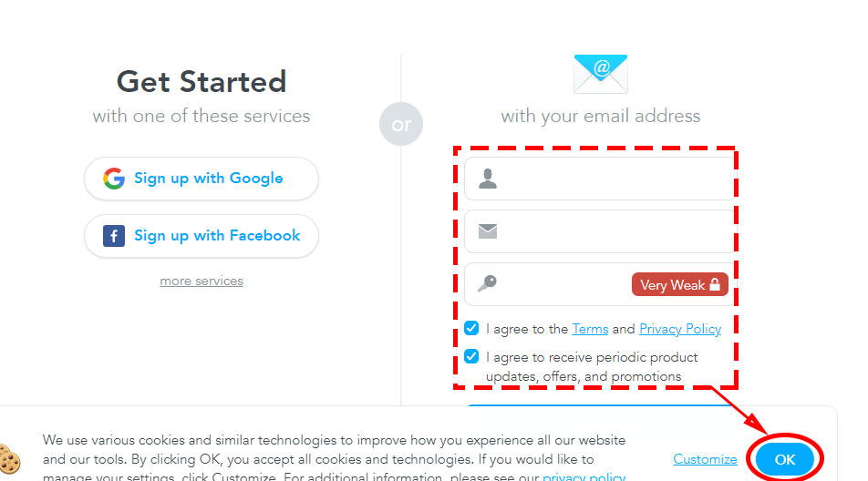The height and width of the screenshot is (481, 868).
Task: Click the lock icon on Very Weak badge
Action: pos(716,285)
